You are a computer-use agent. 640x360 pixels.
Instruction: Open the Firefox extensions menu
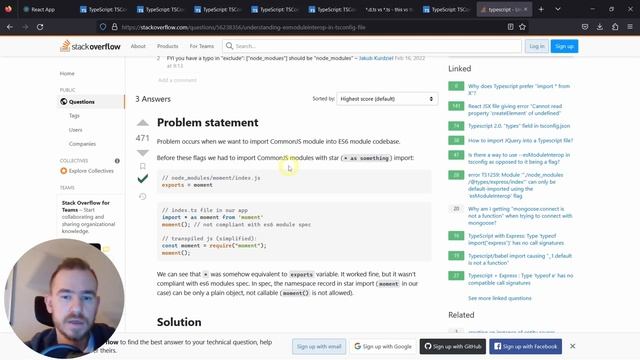(x=615, y=27)
